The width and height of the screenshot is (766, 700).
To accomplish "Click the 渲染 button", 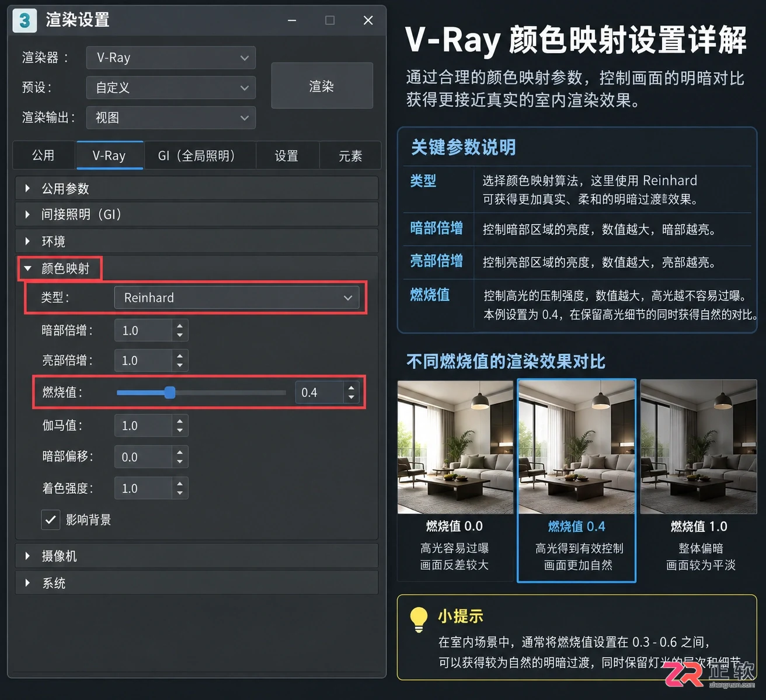I will pyautogui.click(x=322, y=86).
